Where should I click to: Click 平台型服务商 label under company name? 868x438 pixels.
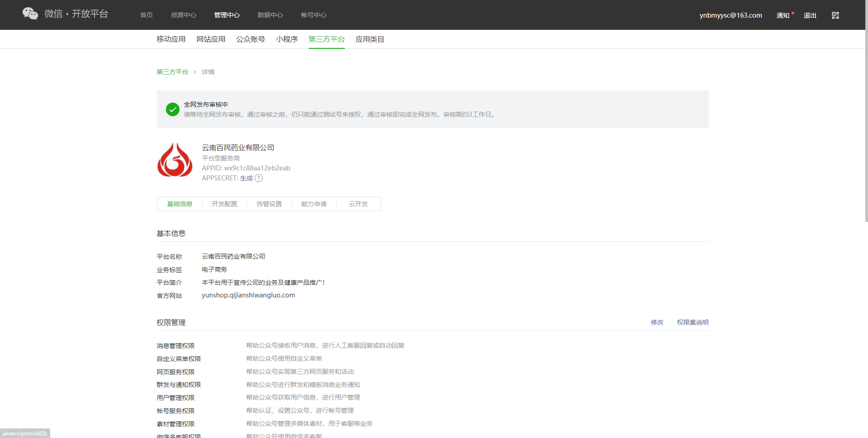[x=221, y=158]
